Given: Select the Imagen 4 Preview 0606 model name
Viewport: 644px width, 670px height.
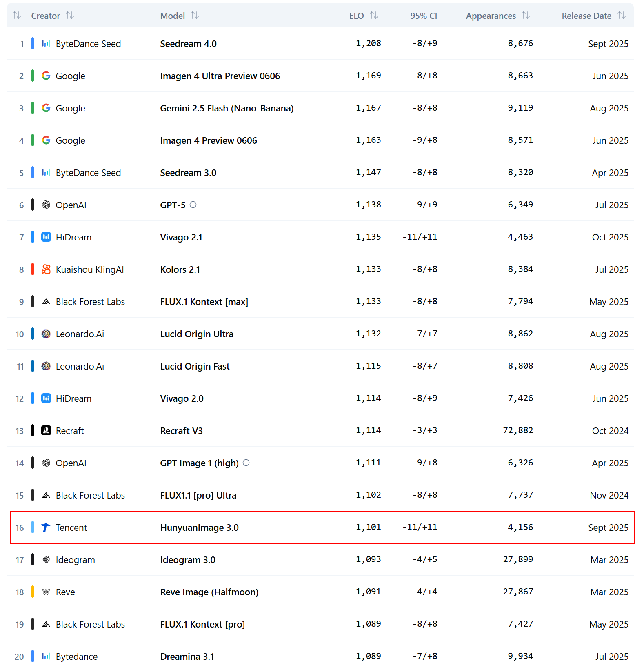Looking at the screenshot, I should tap(209, 140).
